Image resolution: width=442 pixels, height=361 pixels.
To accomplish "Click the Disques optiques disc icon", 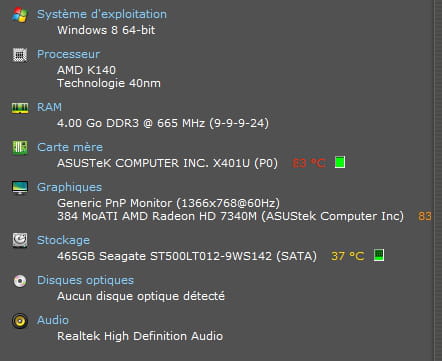I will pyautogui.click(x=20, y=281).
